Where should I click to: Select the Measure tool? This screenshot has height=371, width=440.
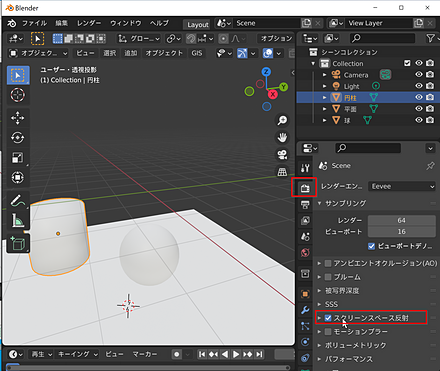pos(18,220)
